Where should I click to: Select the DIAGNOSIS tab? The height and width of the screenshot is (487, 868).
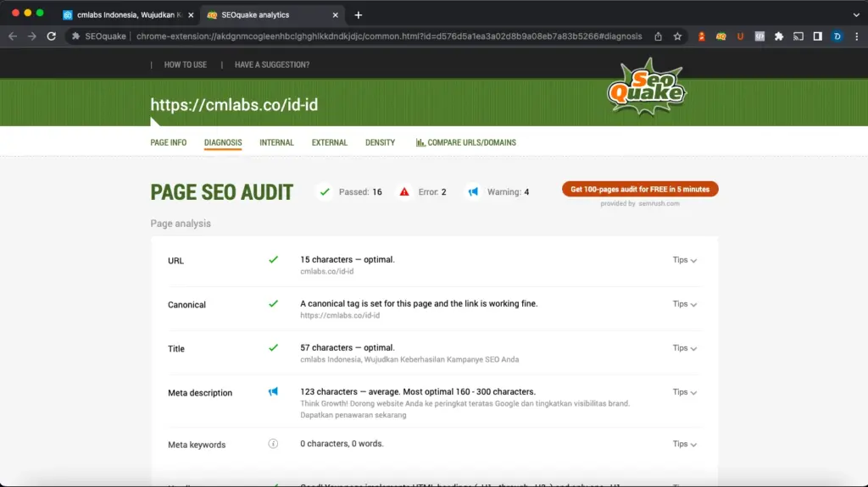pyautogui.click(x=223, y=142)
